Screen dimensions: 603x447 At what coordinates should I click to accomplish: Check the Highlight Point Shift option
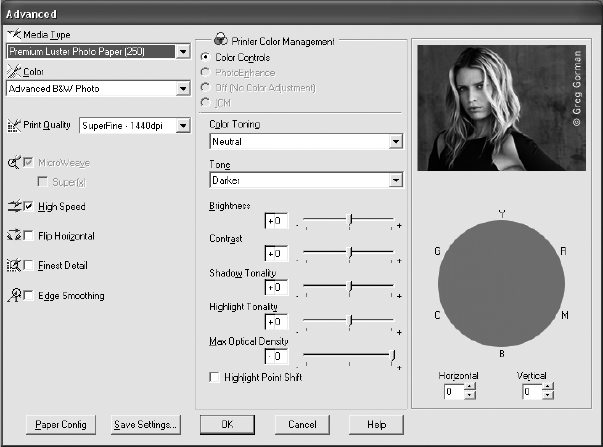213,377
